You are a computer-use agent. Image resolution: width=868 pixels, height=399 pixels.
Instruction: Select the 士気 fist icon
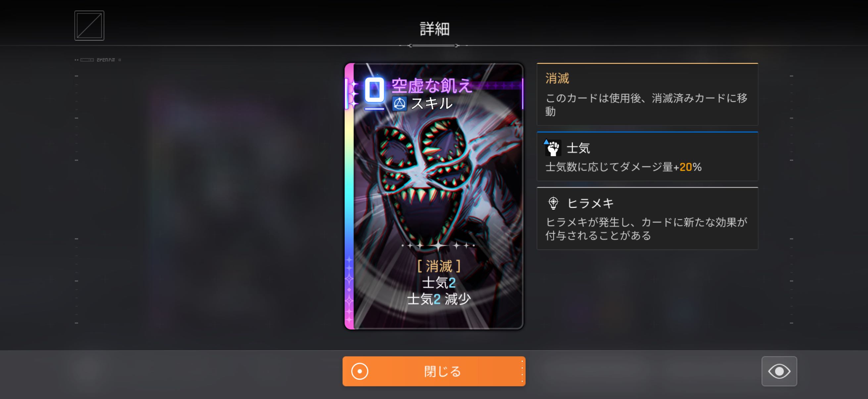pos(553,148)
